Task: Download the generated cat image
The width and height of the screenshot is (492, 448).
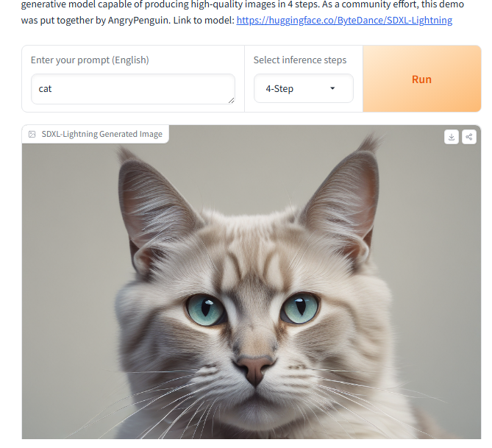Action: [x=452, y=137]
